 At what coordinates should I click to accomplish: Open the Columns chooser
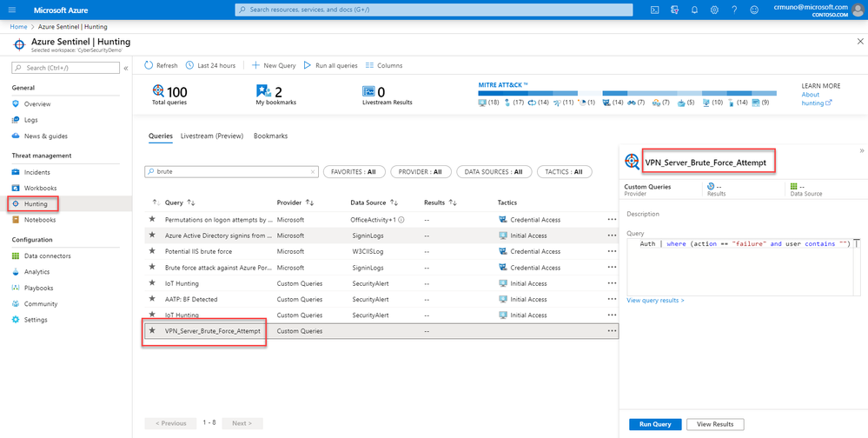point(384,65)
